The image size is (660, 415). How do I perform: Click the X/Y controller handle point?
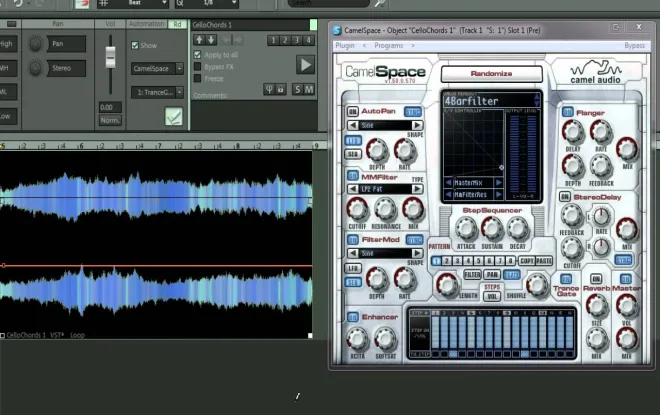click(x=501, y=168)
